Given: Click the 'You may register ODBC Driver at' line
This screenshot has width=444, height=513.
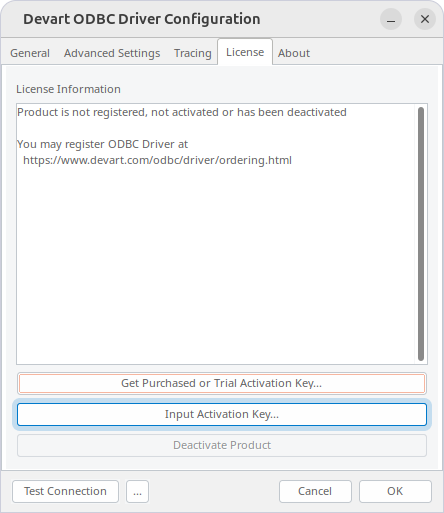Looking at the screenshot, I should click(103, 144).
